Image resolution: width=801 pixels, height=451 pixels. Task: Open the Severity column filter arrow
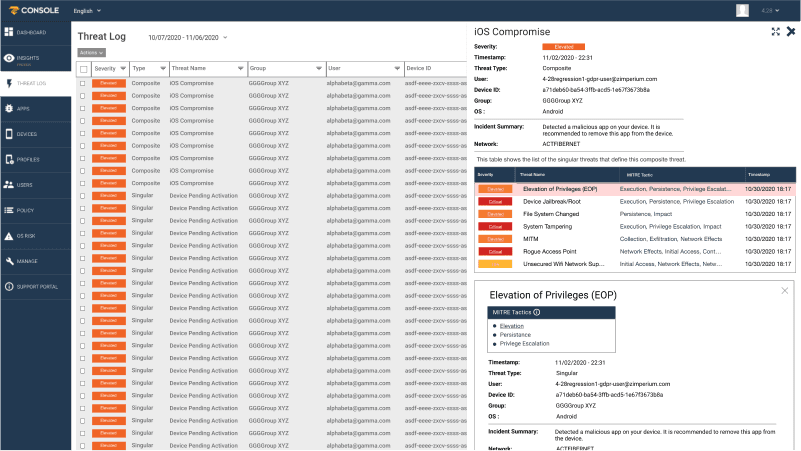pyautogui.click(x=122, y=68)
